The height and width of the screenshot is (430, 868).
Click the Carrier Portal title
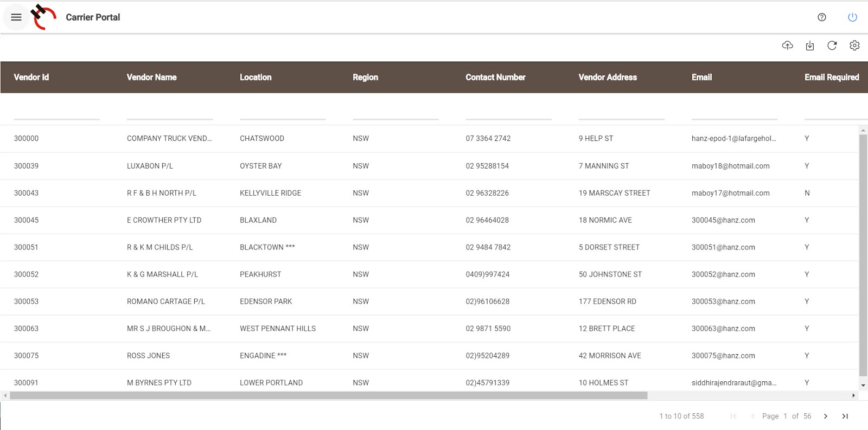(93, 17)
